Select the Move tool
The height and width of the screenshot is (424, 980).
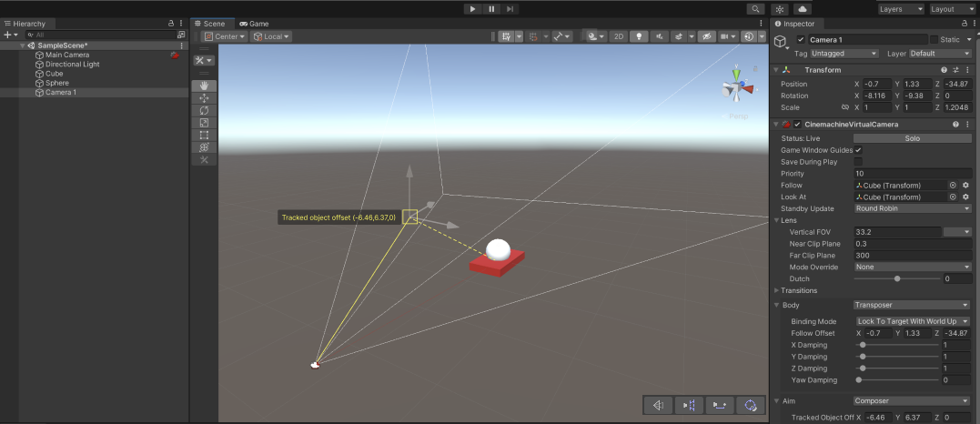[x=204, y=98]
